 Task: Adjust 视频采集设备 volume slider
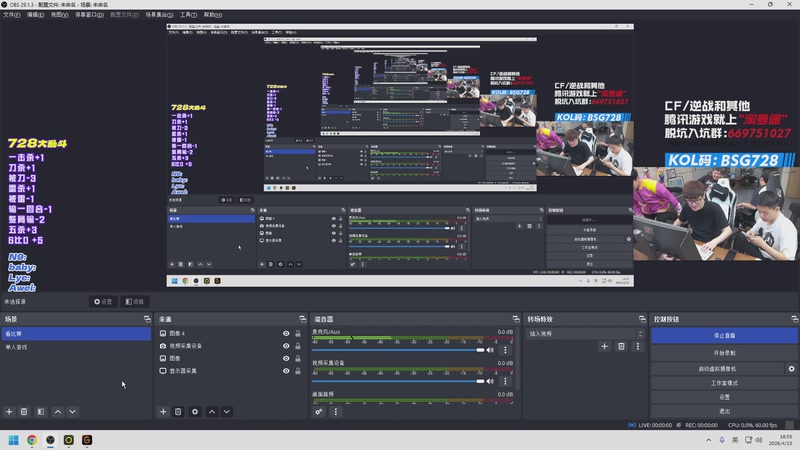coord(398,381)
